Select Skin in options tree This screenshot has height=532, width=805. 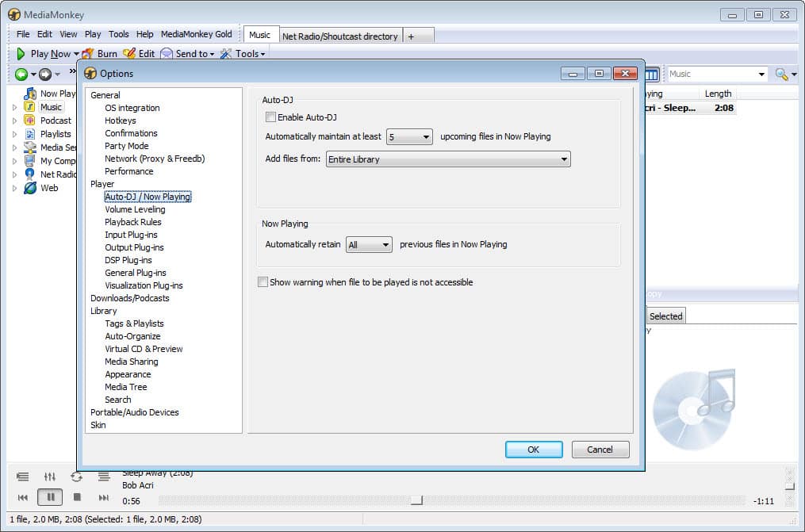point(98,425)
